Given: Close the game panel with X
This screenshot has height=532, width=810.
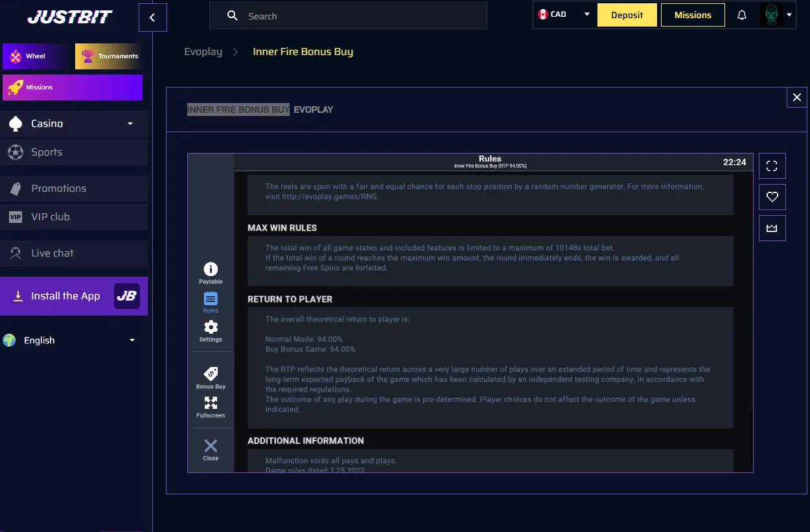Looking at the screenshot, I should click(797, 97).
